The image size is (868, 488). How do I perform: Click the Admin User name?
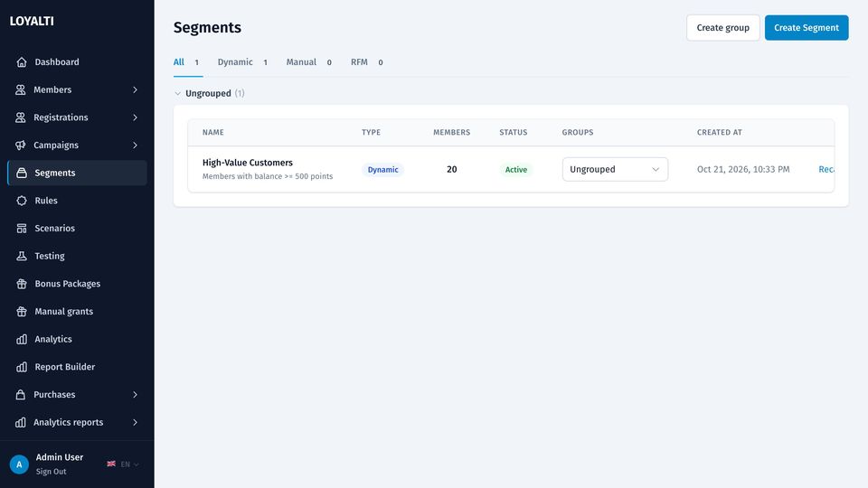[x=60, y=457]
